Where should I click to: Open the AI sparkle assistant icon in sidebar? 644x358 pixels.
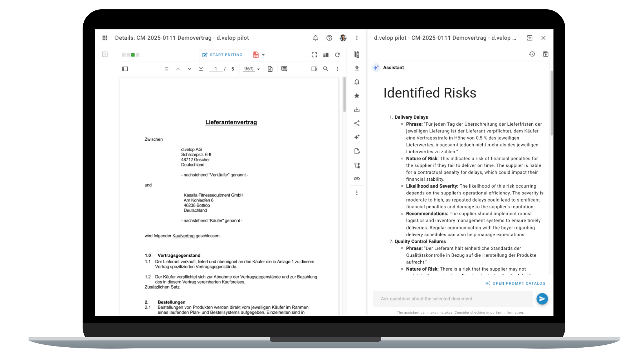click(x=357, y=137)
